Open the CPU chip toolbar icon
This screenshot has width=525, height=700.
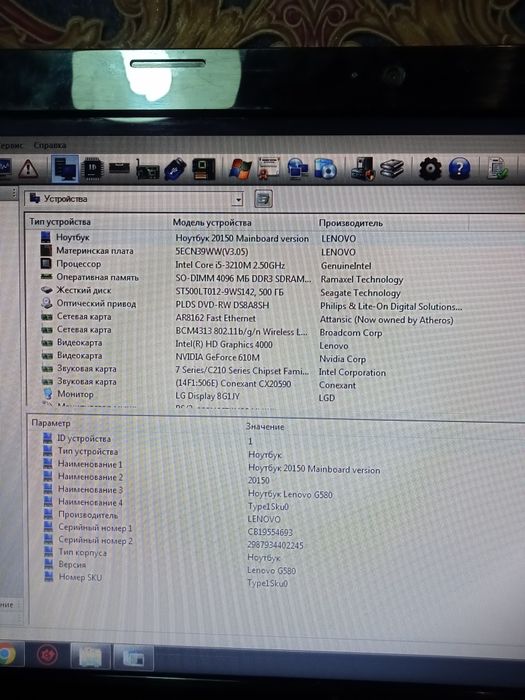92,169
